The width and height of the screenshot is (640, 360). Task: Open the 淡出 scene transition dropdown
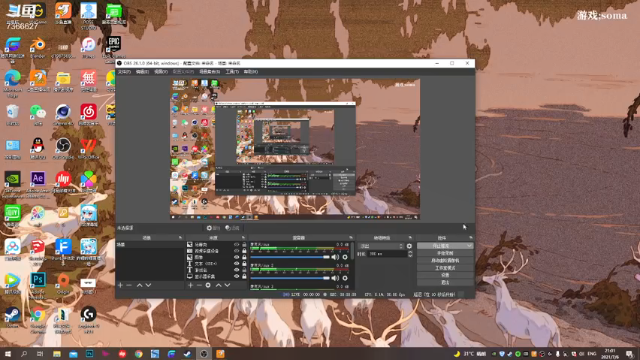(x=381, y=246)
